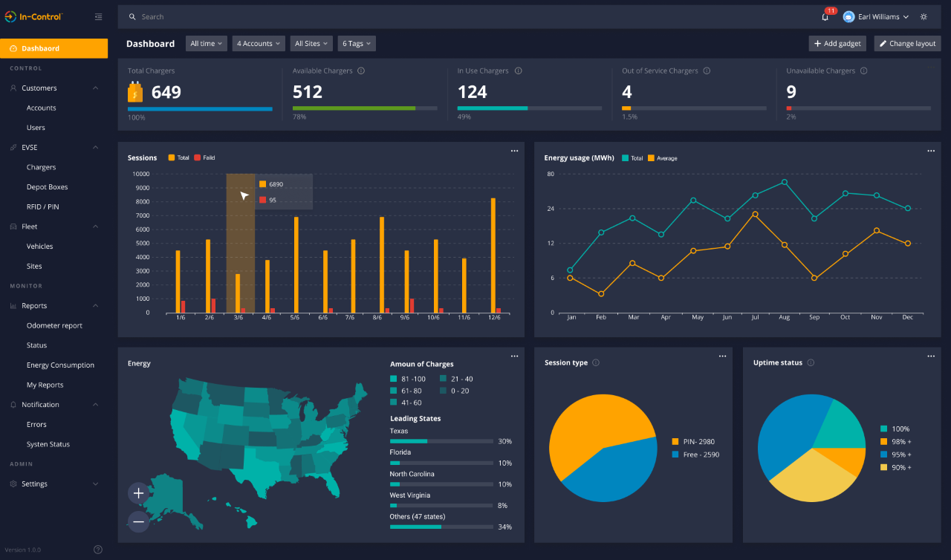Toggle the light/dark theme sun icon
Viewport: 951px width, 560px height.
point(924,16)
